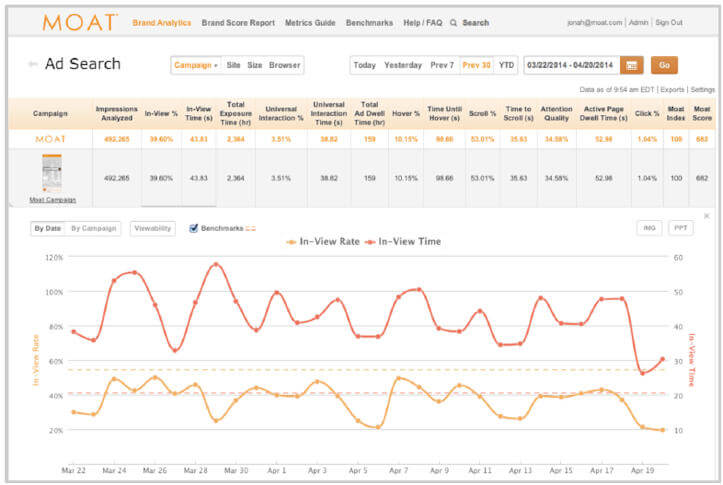Sort by Active Page Dwell Time column

(604, 113)
